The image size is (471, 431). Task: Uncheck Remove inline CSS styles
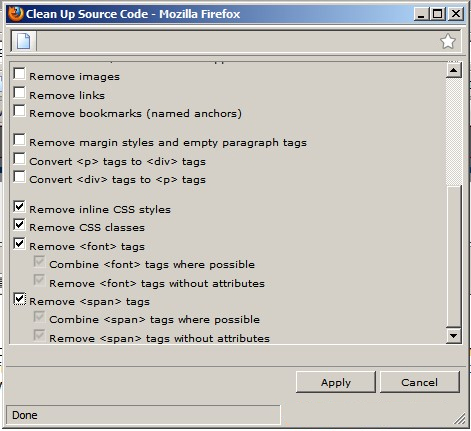[x=19, y=207]
